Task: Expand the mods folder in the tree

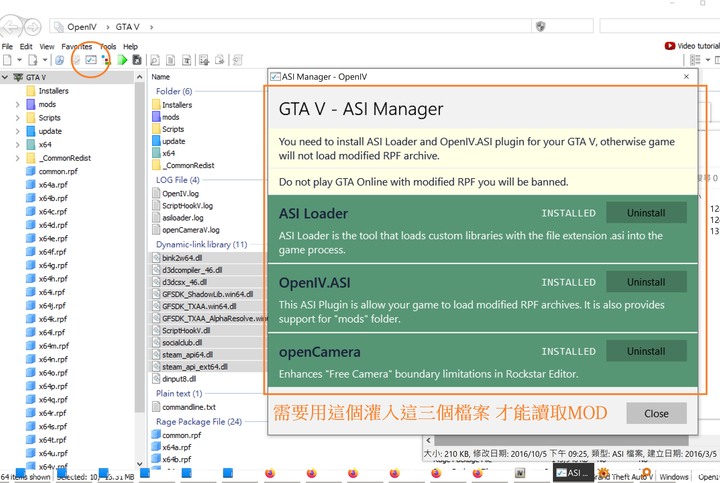Action: (17, 104)
